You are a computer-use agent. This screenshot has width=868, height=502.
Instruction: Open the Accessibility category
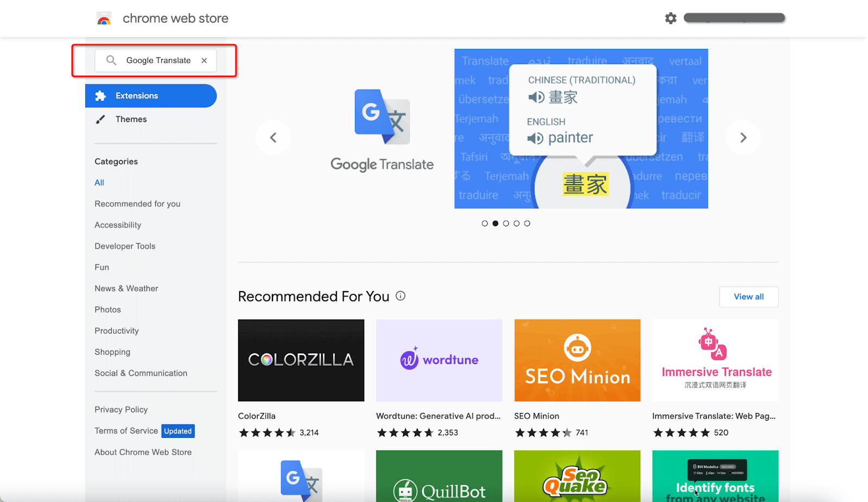[118, 225]
